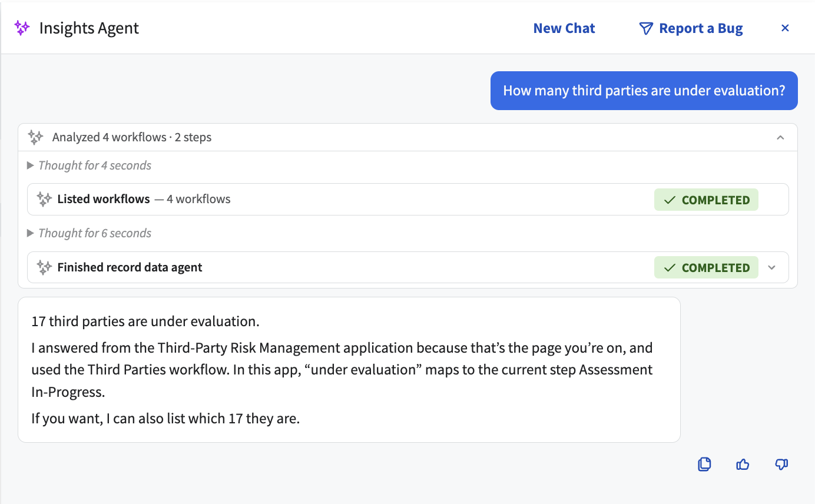Click sparkle icon next to Listed workflows

tap(44, 199)
